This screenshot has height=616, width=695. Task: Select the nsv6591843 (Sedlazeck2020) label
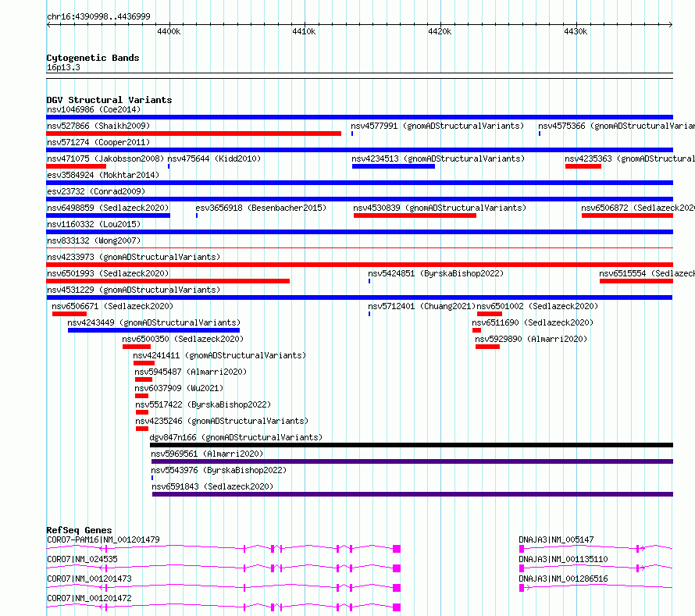tap(212, 486)
